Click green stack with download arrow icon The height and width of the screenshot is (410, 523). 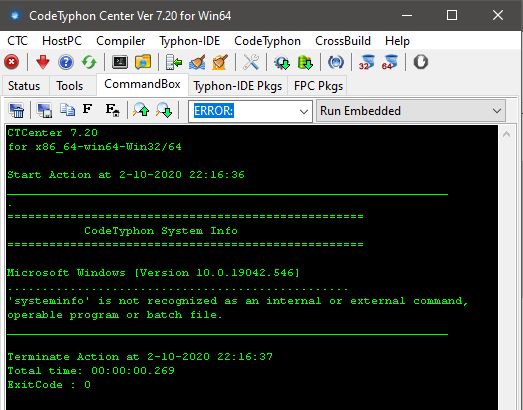pyautogui.click(x=305, y=62)
